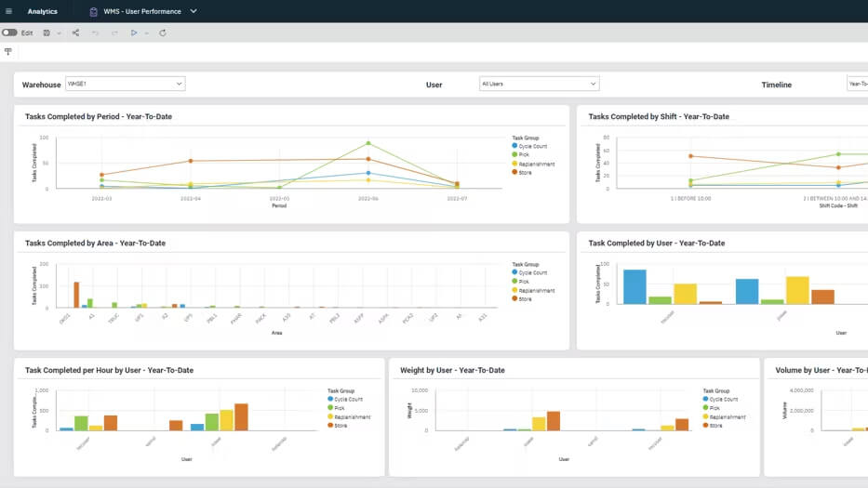
Task: Click Cycle Count blue swatch in Period legend
Action: [514, 145]
